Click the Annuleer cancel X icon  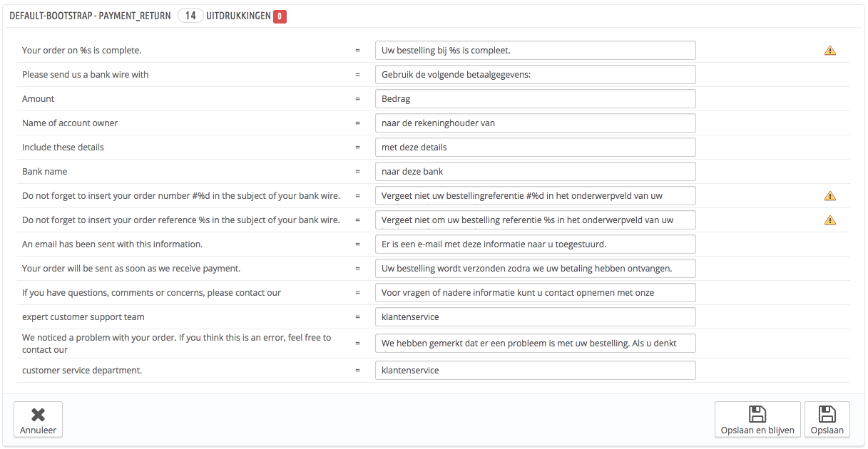(39, 415)
